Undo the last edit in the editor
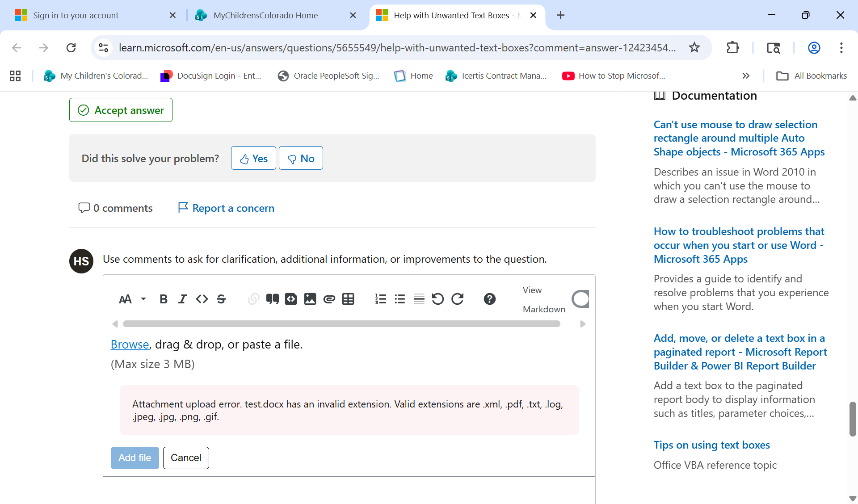Viewport: 858px width, 504px height. (x=437, y=299)
